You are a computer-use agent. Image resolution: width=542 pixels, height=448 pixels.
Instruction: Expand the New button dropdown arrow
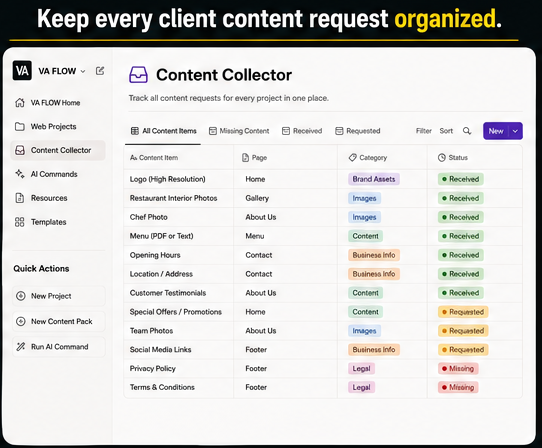point(515,131)
